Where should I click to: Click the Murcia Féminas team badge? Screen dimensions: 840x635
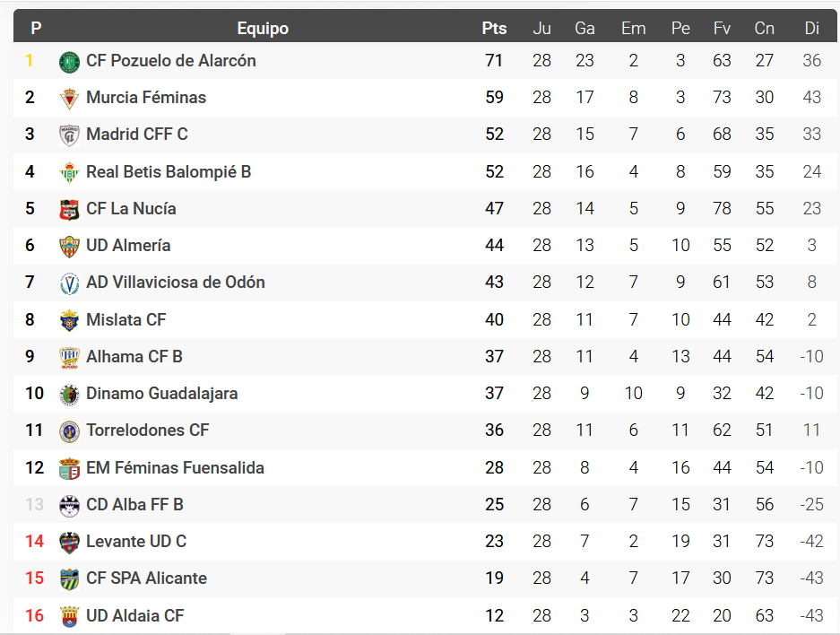click(69, 99)
